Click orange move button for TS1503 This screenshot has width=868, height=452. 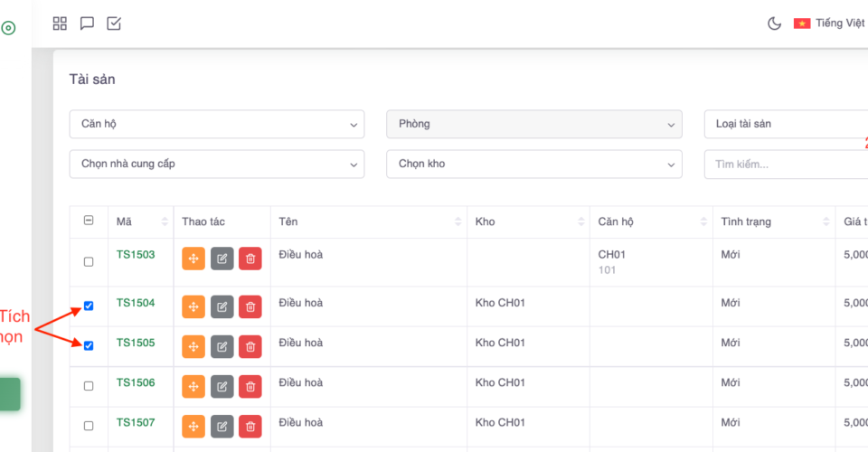(x=193, y=259)
